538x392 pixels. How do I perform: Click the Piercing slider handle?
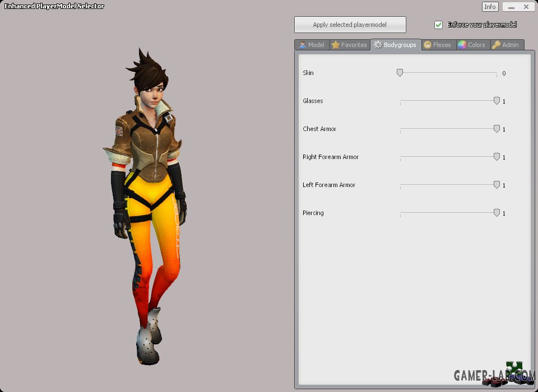pos(497,213)
